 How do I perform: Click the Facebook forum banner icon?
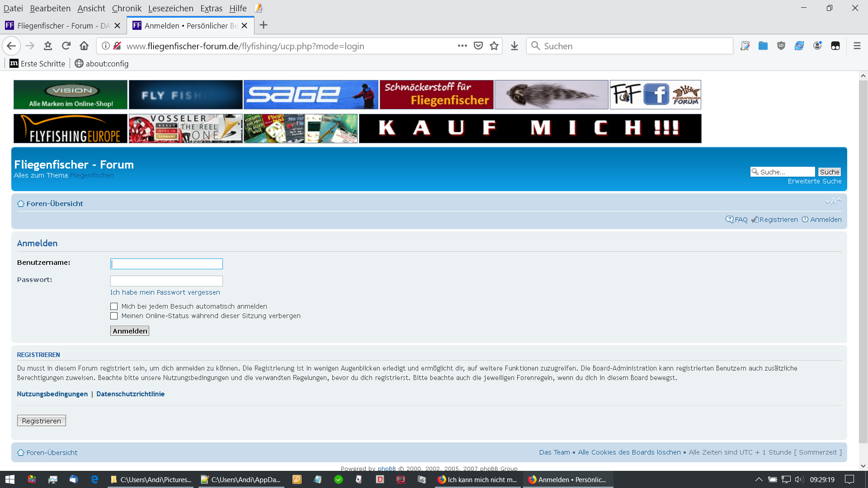[655, 94]
